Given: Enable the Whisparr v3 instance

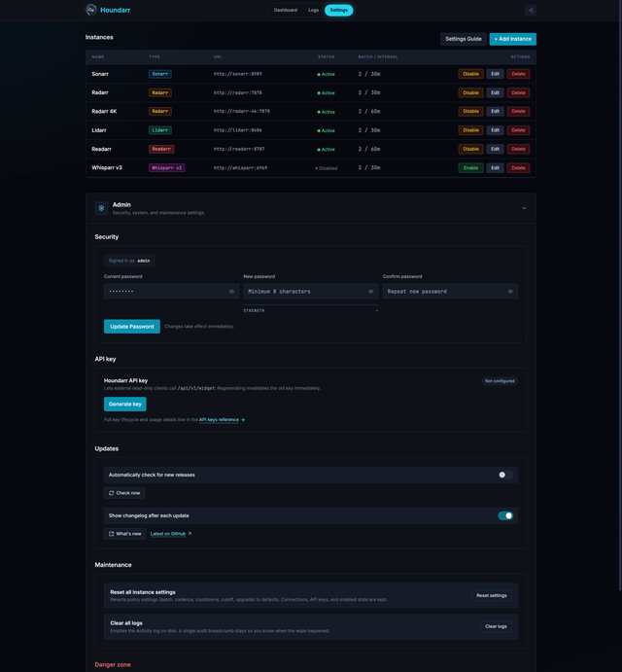Looking at the screenshot, I should (470, 168).
